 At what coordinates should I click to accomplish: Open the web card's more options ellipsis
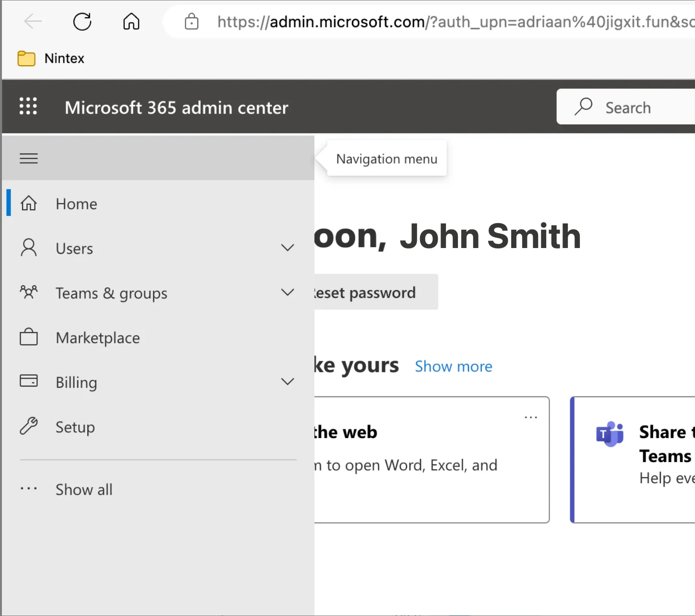coord(531,417)
